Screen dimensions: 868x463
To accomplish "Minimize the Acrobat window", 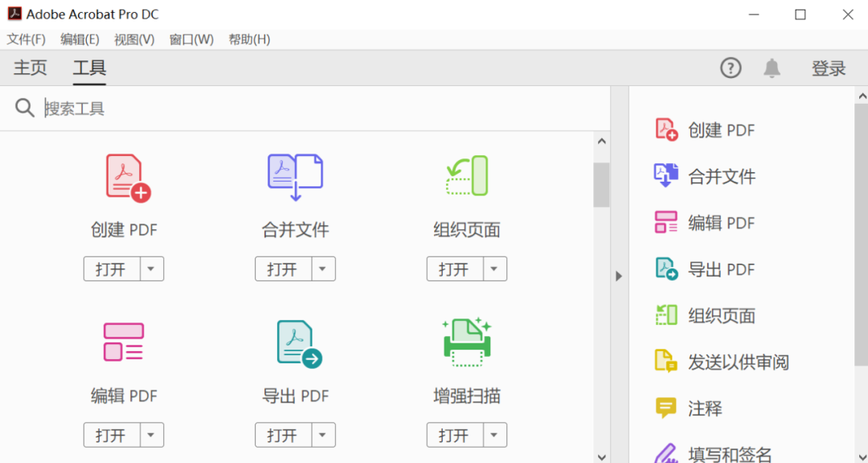I will click(x=753, y=14).
